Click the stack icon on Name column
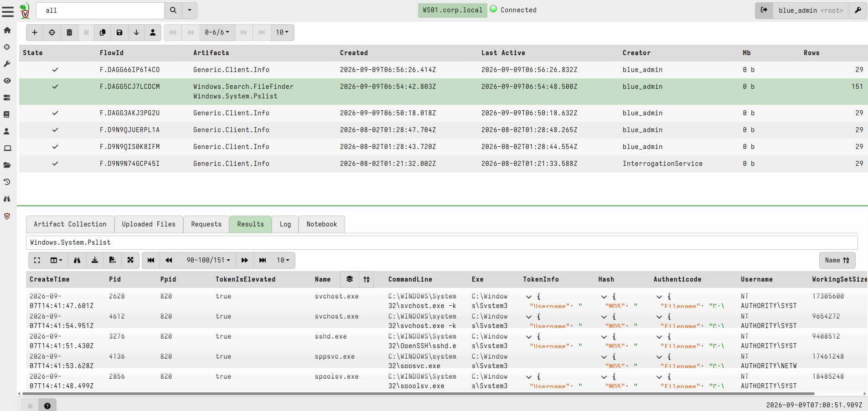Screen dimensions: 868x411 click(350, 279)
